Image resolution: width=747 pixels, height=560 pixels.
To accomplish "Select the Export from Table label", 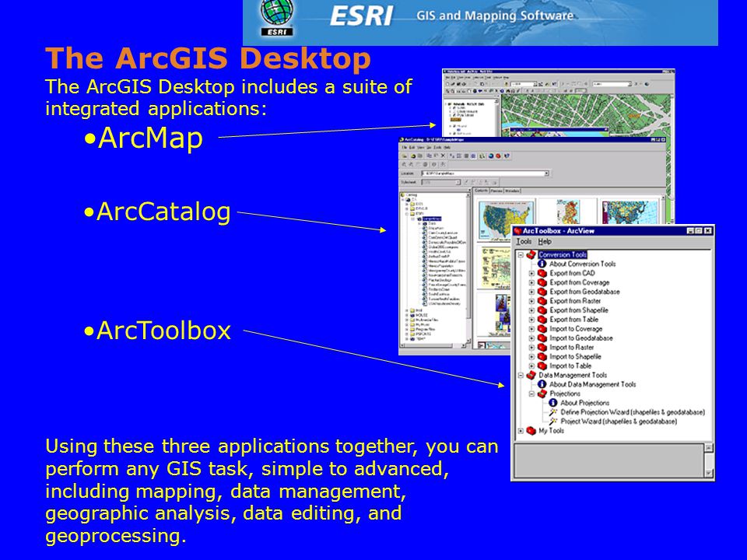I will (574, 320).
